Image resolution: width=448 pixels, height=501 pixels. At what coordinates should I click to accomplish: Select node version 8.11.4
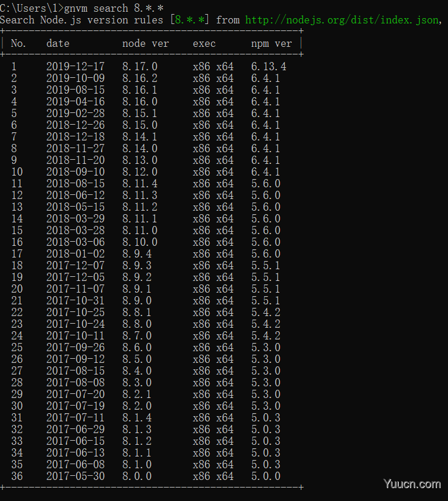[x=140, y=184]
